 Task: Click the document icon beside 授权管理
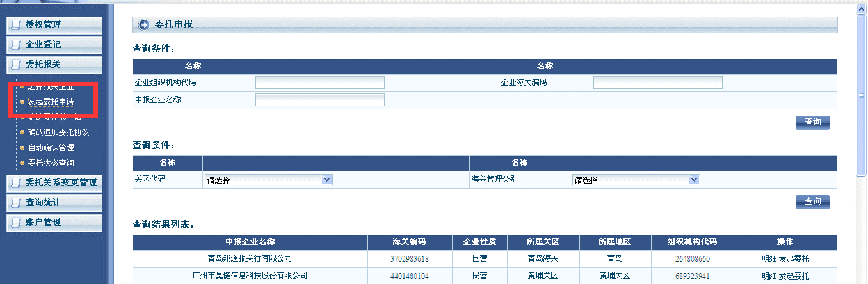[16, 25]
